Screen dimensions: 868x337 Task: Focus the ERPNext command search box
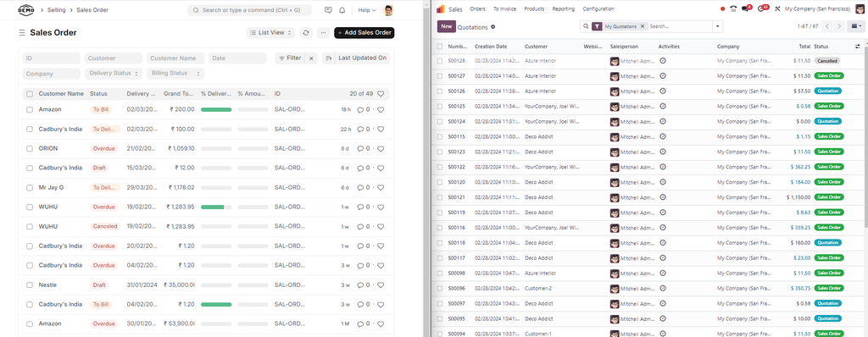point(250,10)
